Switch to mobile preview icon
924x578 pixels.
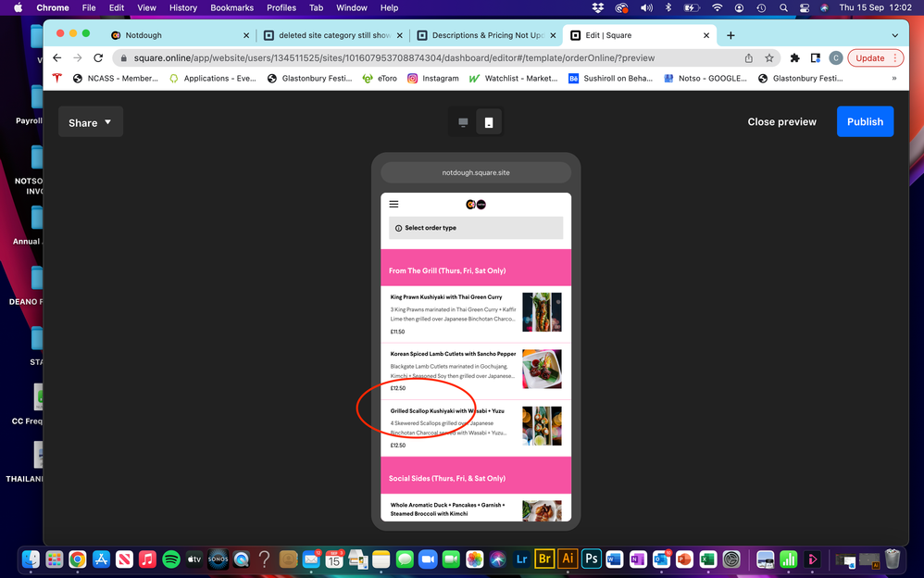click(489, 122)
